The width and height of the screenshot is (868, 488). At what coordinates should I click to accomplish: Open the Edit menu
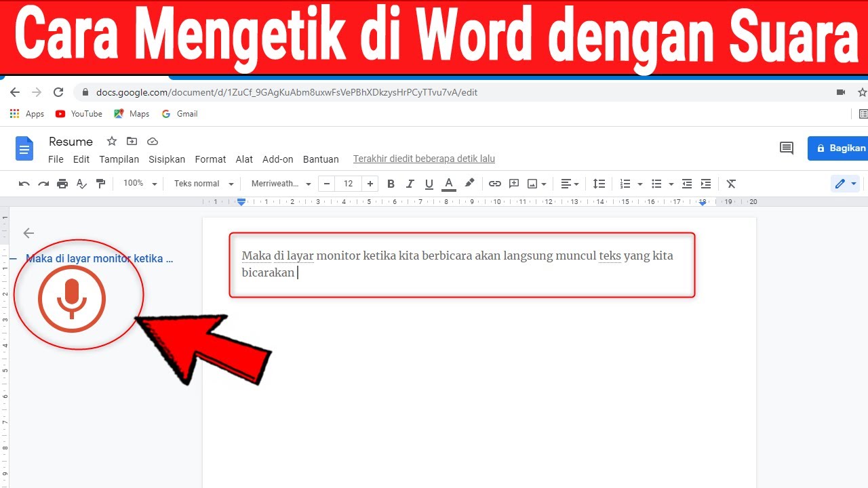[81, 159]
